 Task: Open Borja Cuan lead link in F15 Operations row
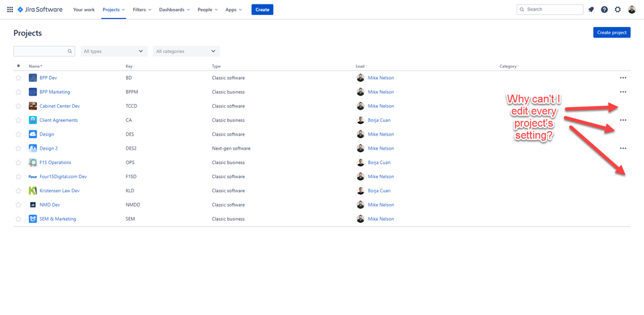point(379,163)
